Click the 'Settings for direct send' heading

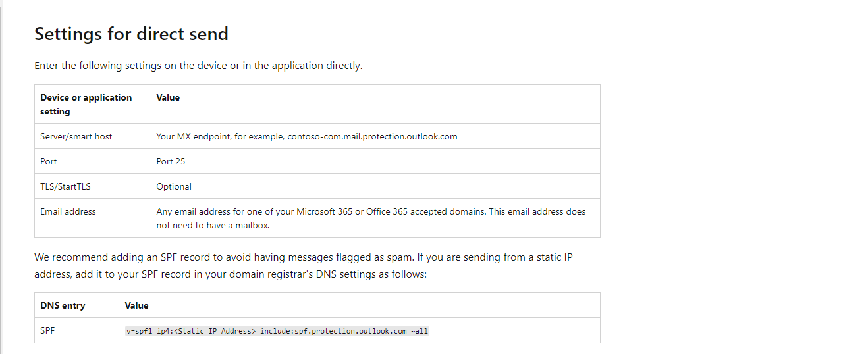(x=131, y=34)
